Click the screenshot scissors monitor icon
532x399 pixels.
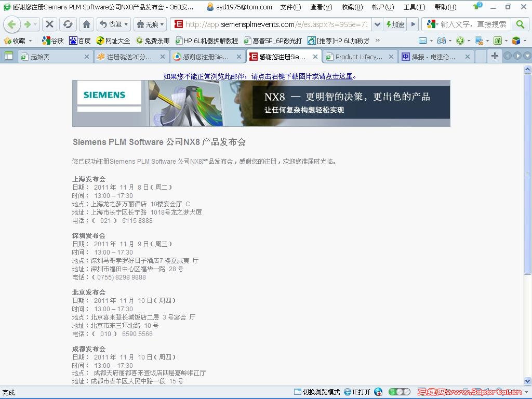coord(478,41)
